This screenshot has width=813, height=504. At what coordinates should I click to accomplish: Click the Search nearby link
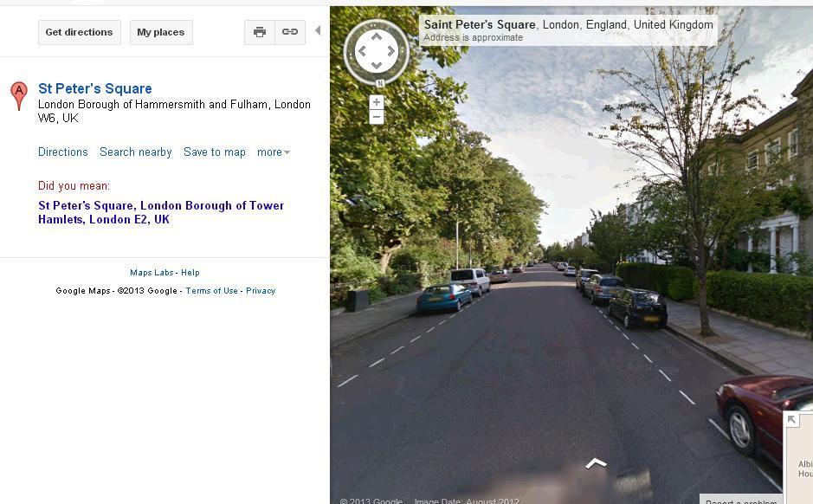point(135,152)
